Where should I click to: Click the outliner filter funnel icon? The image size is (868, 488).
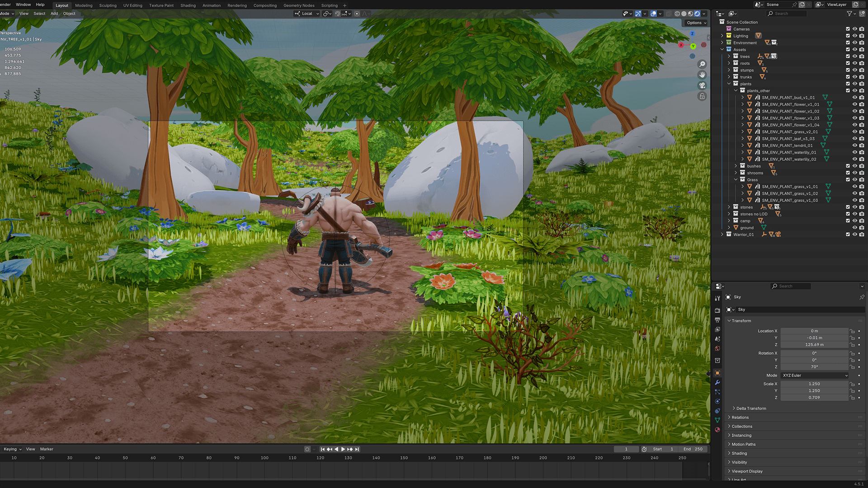[849, 14]
